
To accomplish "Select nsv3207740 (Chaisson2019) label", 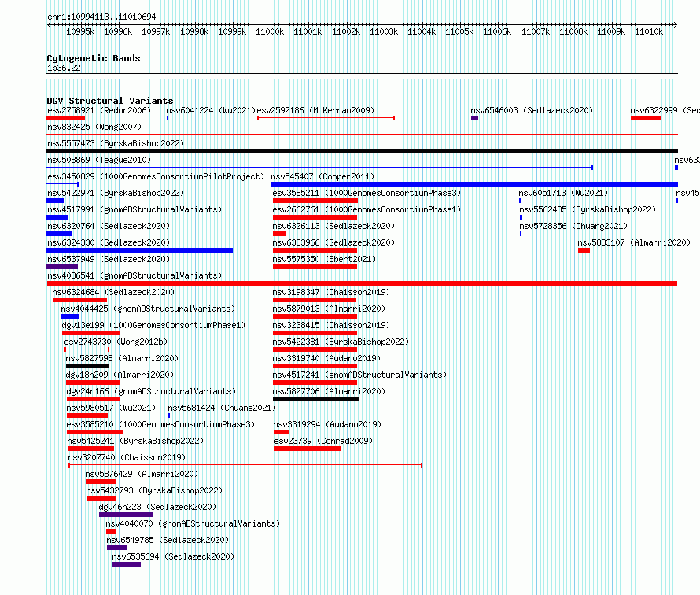I will [127, 457].
